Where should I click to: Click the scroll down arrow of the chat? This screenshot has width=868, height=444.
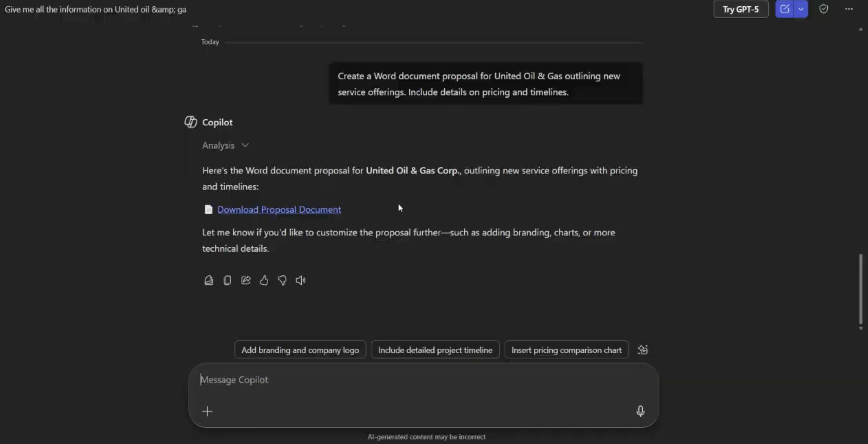(x=861, y=328)
